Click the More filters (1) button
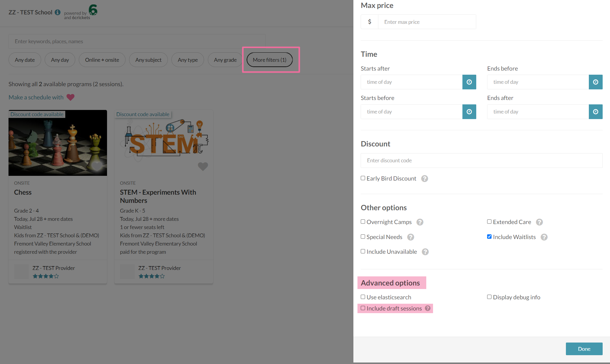Screen dimensions: 610x364 pos(269,60)
